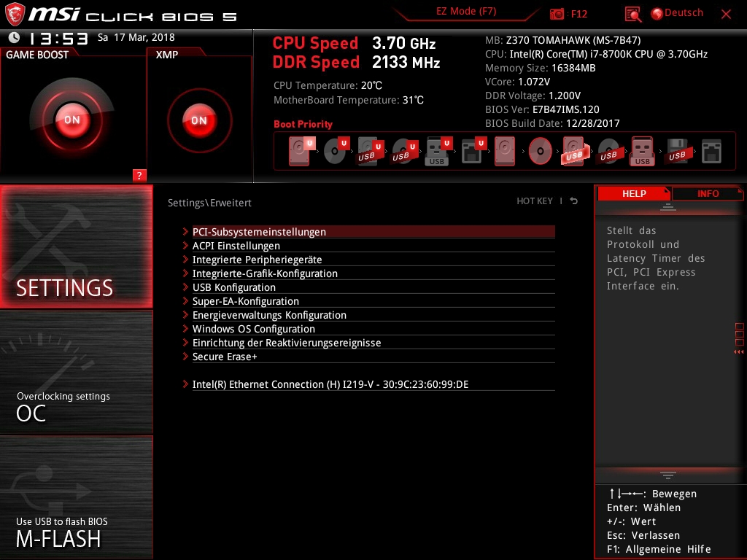Screen dimensions: 747x560
Task: Toggle the XMP ON button
Action: (x=199, y=120)
